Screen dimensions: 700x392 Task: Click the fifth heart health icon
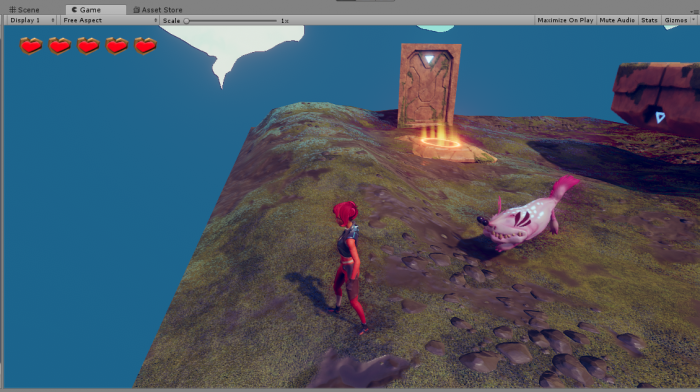coord(145,46)
